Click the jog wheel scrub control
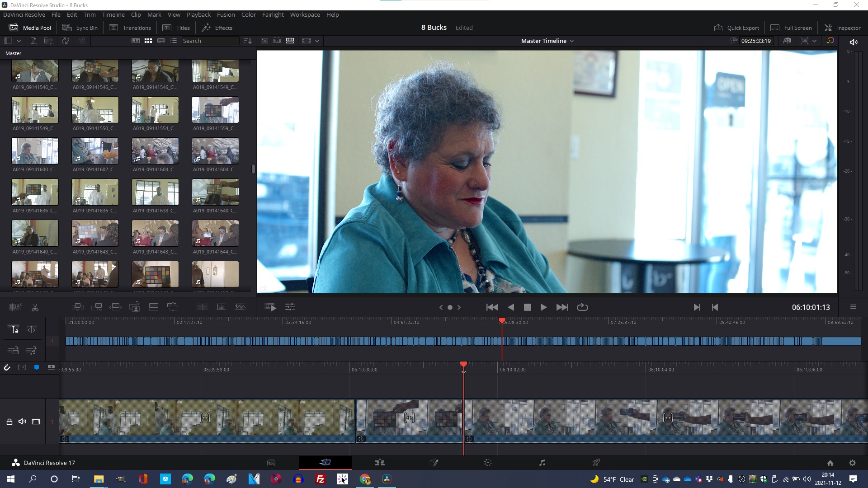The image size is (868, 488). click(450, 307)
